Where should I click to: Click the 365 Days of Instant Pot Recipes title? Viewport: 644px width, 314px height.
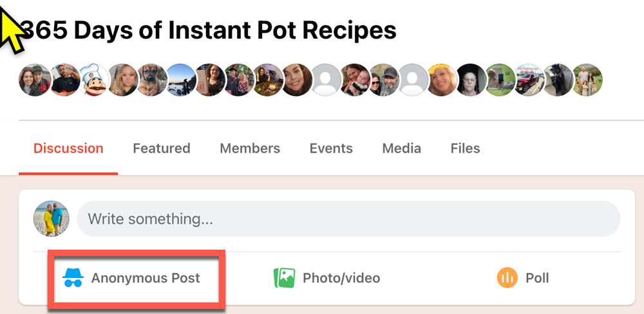pyautogui.click(x=208, y=30)
